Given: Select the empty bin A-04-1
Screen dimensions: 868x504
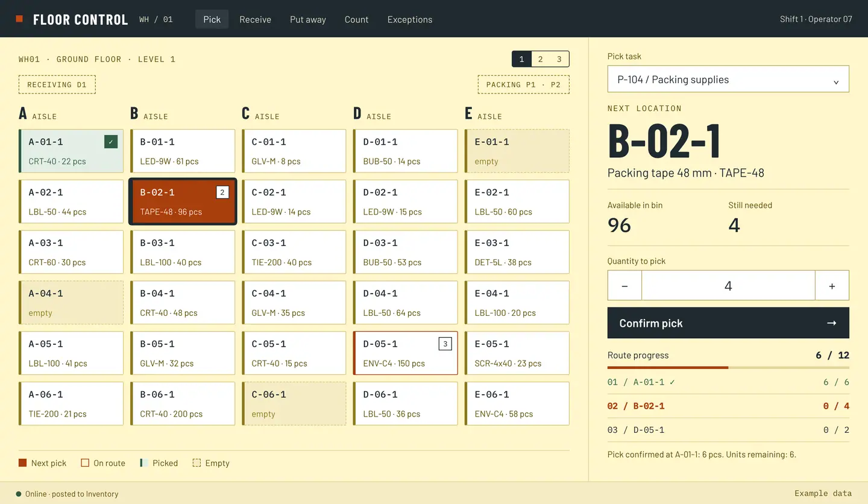Looking at the screenshot, I should (71, 303).
